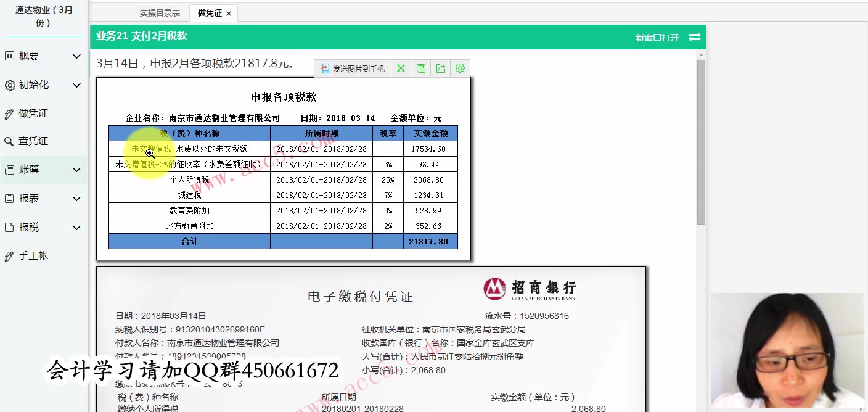
Task: Click the 发送图片到手机 button
Action: tap(352, 68)
